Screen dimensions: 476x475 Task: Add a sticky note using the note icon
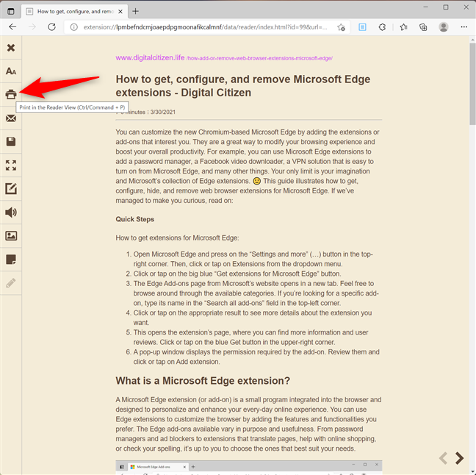click(11, 260)
